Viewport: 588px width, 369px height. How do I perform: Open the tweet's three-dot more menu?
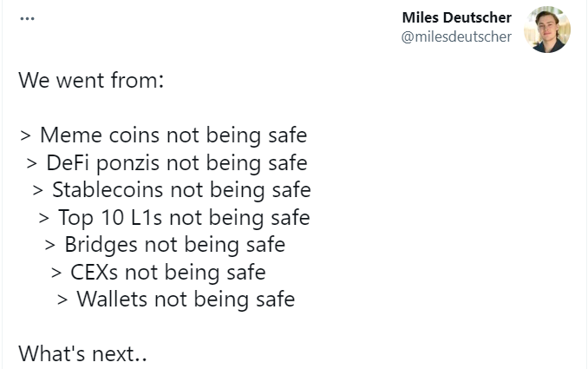point(27,19)
